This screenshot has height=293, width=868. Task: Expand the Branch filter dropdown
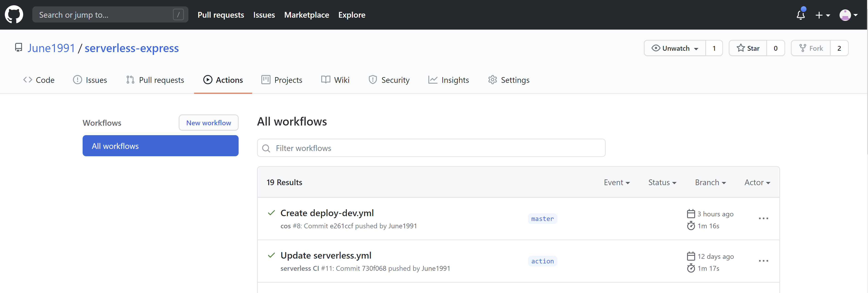tap(710, 182)
